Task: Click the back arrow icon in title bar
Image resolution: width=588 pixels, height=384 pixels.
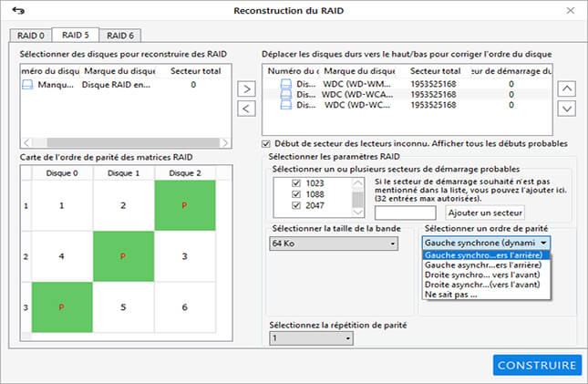Action: coord(18,11)
